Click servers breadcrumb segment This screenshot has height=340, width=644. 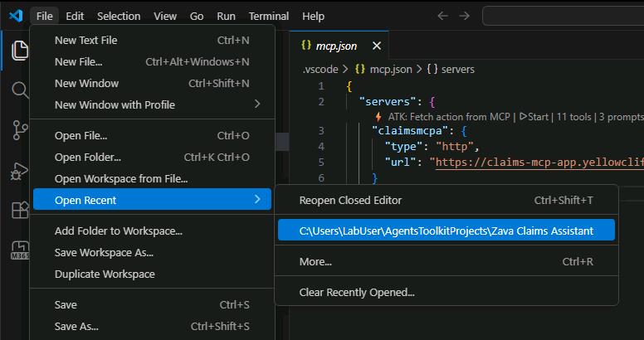[x=457, y=70]
